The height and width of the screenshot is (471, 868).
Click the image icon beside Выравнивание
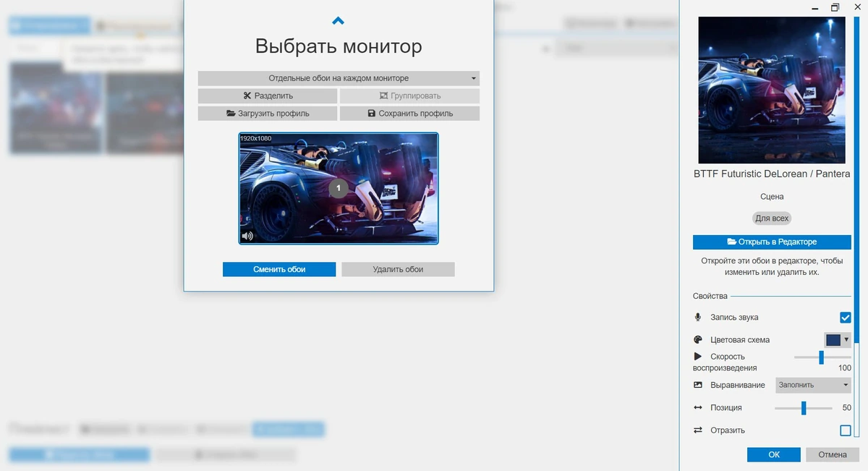click(698, 385)
